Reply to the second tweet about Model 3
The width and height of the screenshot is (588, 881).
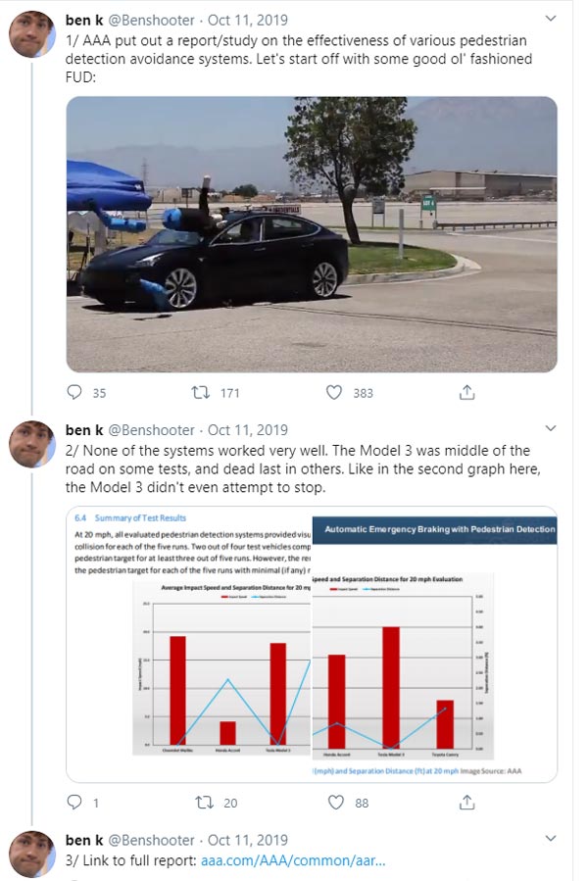[x=74, y=803]
